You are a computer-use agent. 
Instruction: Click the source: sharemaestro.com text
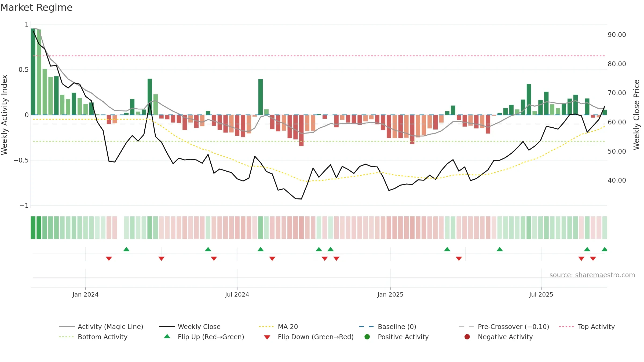coord(592,275)
